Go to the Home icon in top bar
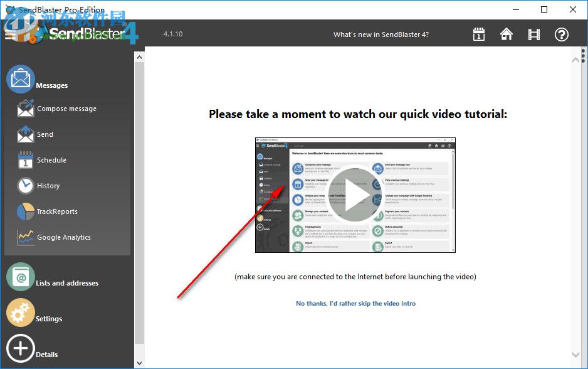This screenshot has width=588, height=369. pos(507,34)
